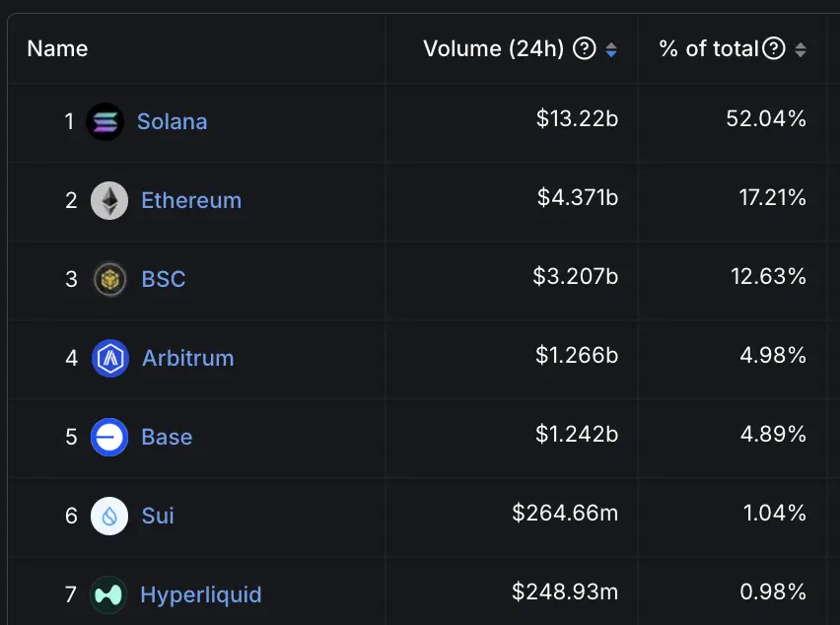The image size is (840, 625).
Task: Open the Volume (24h) help tooltip icon
Action: (585, 48)
